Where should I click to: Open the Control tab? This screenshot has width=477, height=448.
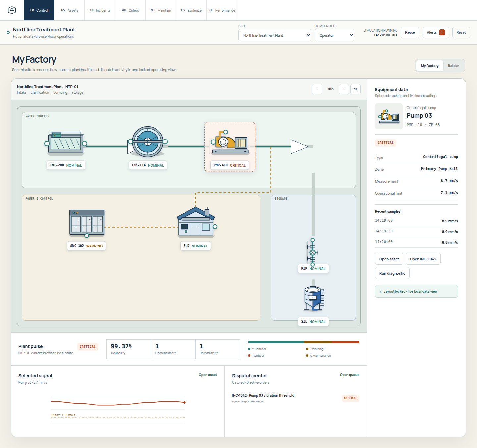coord(39,10)
